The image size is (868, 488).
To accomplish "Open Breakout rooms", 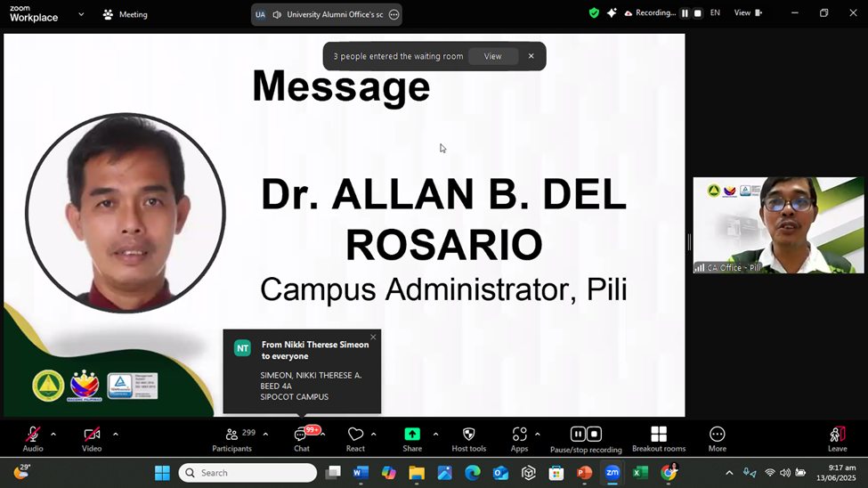I will tap(659, 435).
